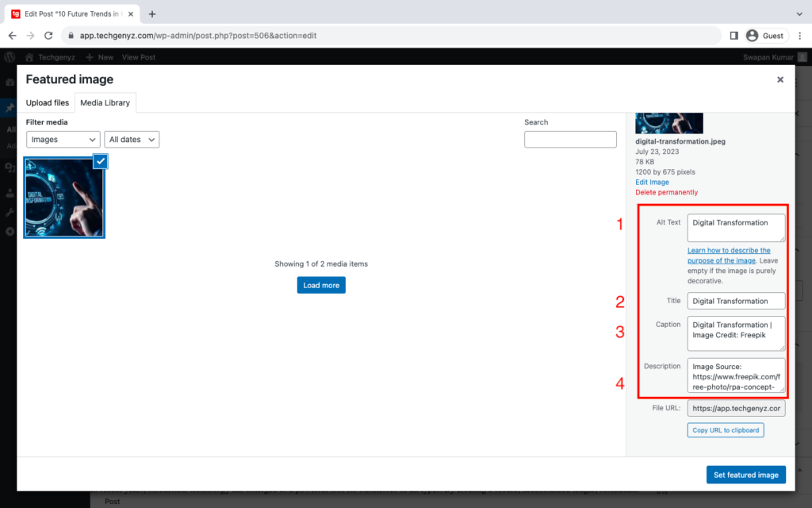
Task: Click into the Description textarea
Action: [x=736, y=375]
